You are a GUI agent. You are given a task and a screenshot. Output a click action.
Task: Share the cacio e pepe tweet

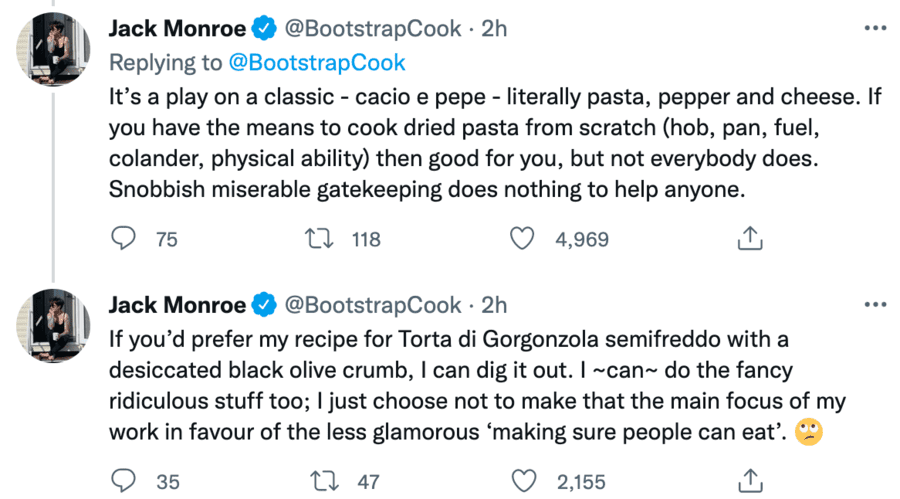[x=750, y=239]
